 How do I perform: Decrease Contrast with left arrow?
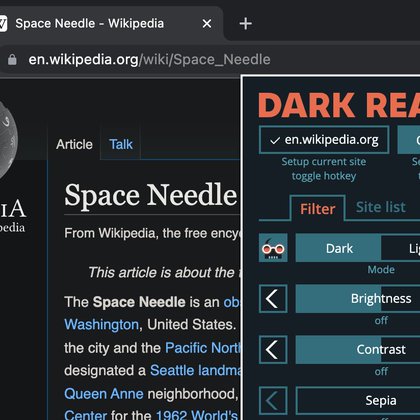click(273, 349)
